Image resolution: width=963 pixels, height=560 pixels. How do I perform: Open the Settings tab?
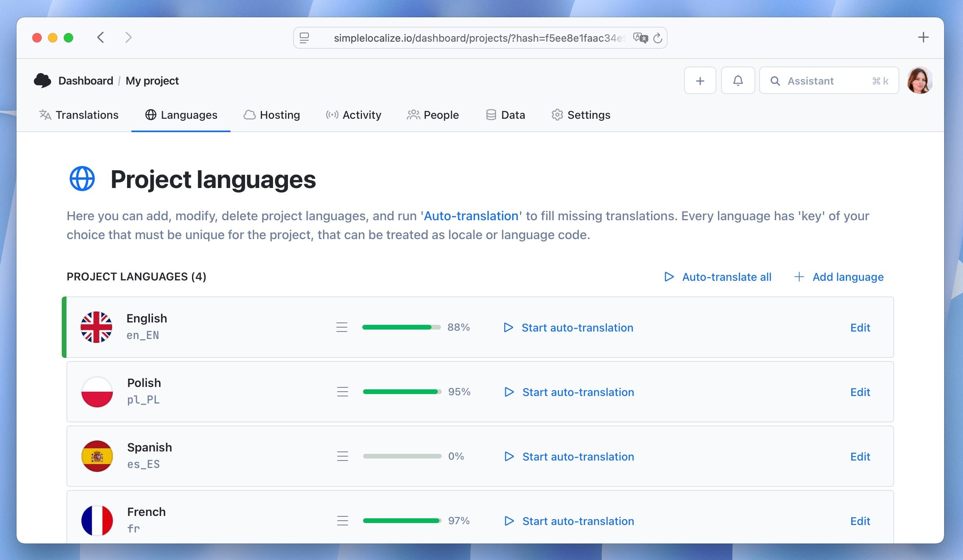point(581,115)
